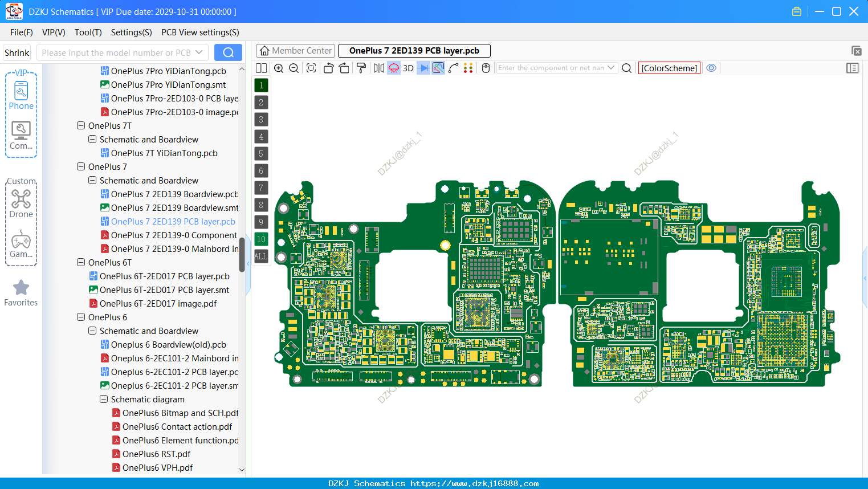This screenshot has width=868, height=489.
Task: Open the Game console category in sidebar
Action: (21, 244)
